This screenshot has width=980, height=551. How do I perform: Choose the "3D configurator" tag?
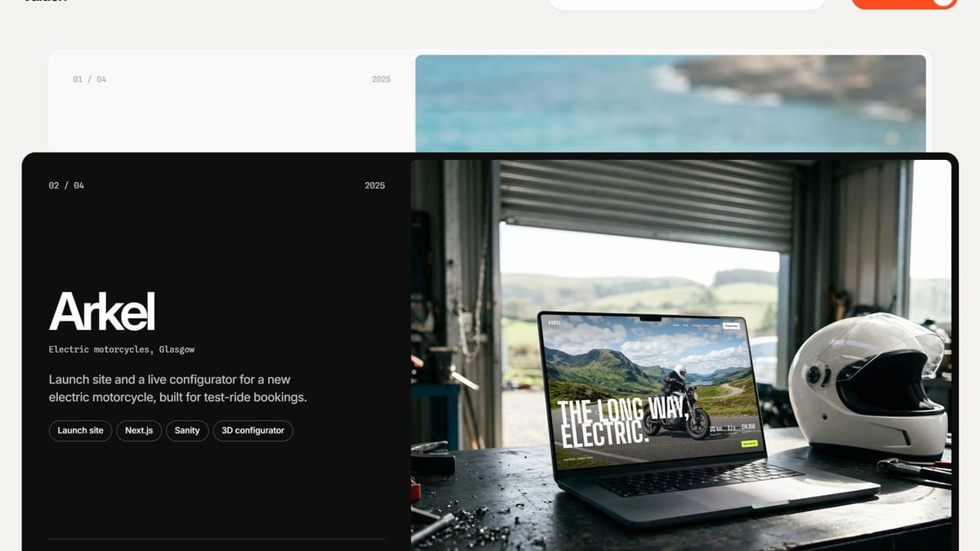tap(253, 430)
